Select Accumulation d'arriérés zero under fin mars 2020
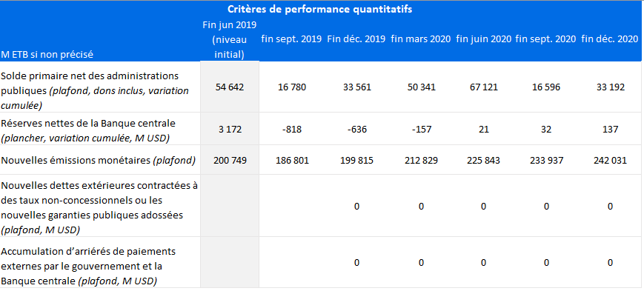The width and height of the screenshot is (644, 291). [421, 262]
